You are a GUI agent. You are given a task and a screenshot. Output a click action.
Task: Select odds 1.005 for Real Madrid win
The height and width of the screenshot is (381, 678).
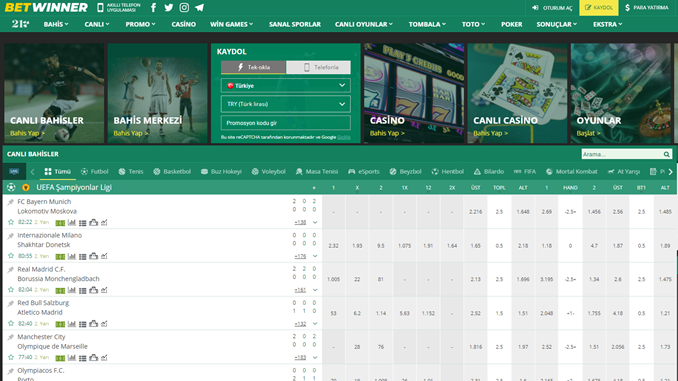[333, 279]
